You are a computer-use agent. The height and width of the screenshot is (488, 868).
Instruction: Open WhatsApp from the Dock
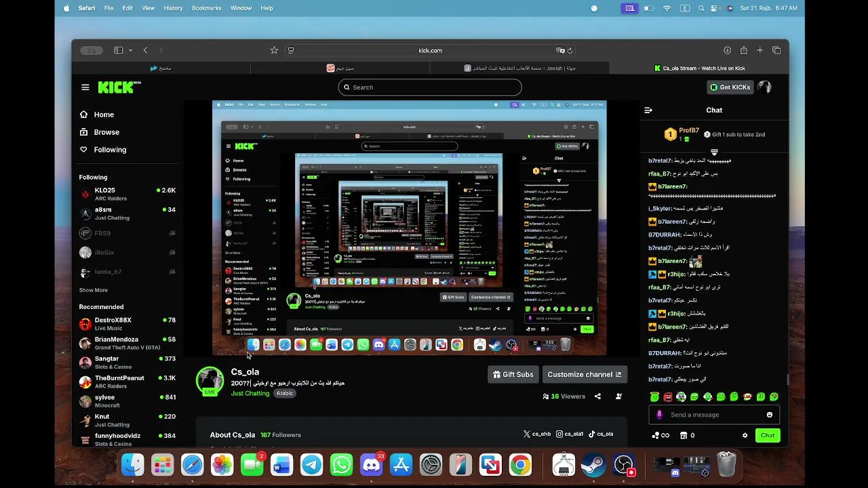point(342,465)
